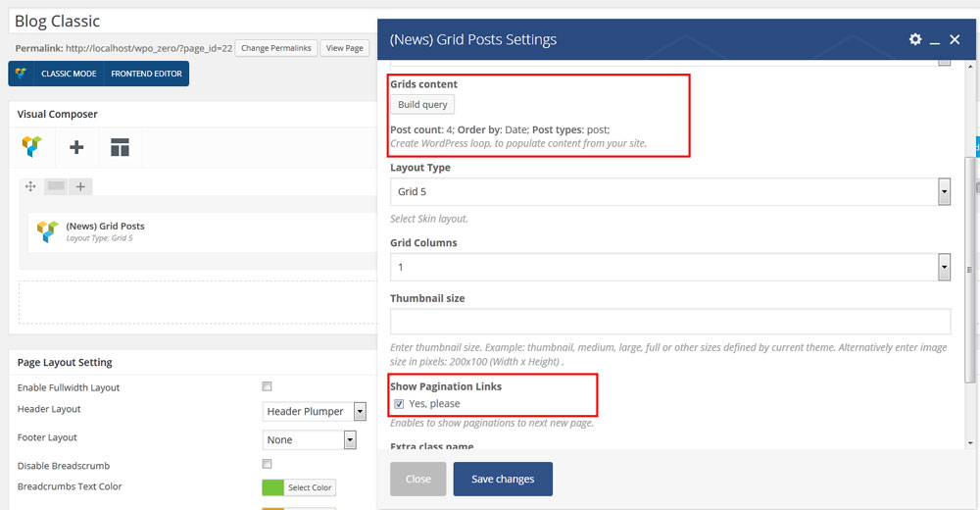Click the Build query button
Viewport: 980px width, 510px height.
point(422,105)
